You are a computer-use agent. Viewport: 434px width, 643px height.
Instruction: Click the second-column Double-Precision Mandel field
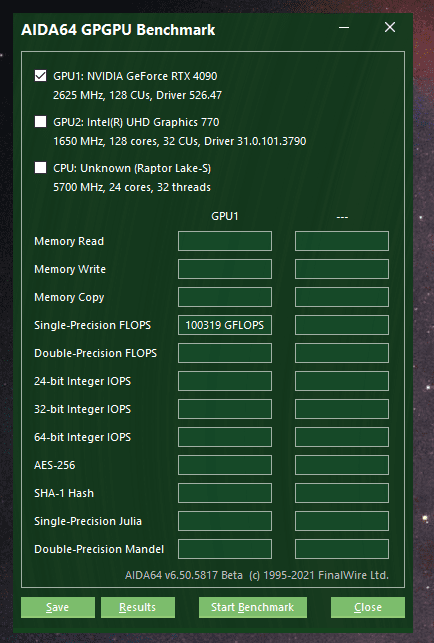point(342,549)
